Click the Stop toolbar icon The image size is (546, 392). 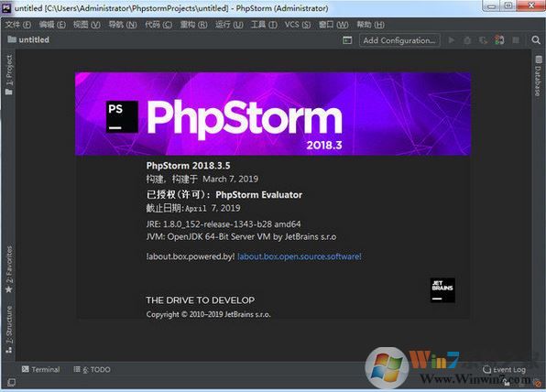pos(516,40)
